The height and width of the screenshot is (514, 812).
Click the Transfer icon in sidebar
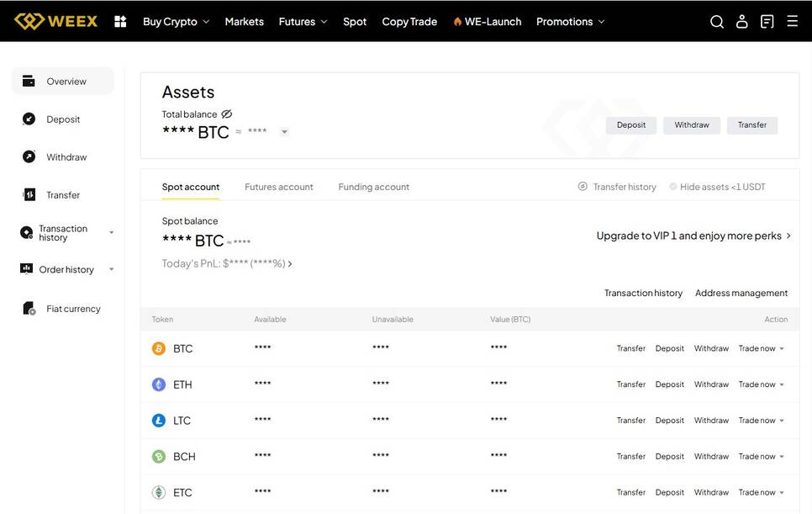29,195
